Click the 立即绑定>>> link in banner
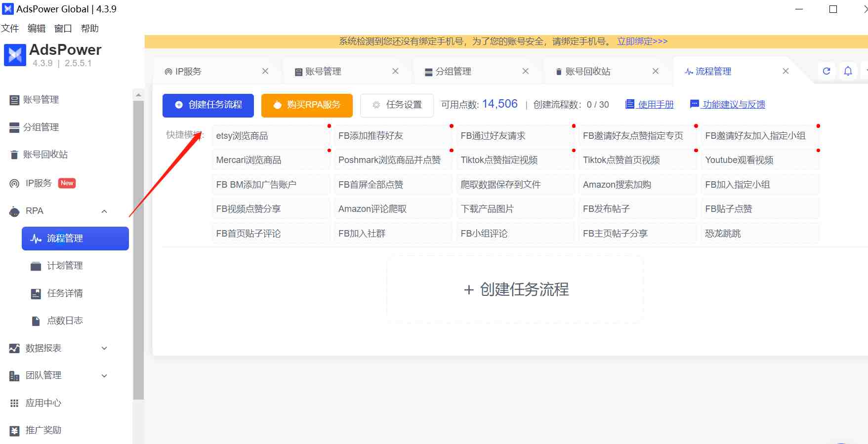868x444 pixels. 642,41
